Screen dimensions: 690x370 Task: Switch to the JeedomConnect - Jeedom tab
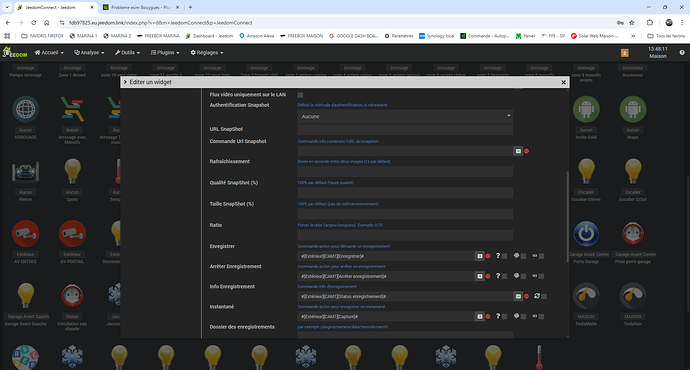tap(56, 7)
